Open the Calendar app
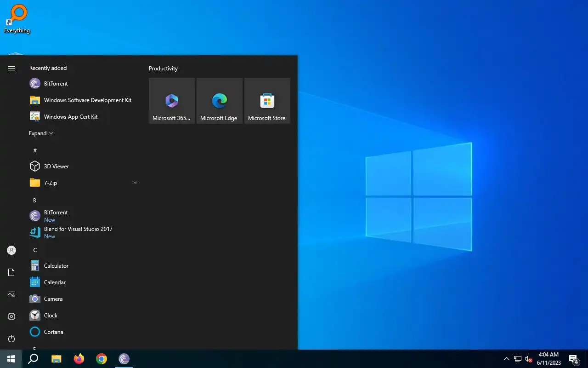Image resolution: width=588 pixels, height=368 pixels. coord(83,282)
